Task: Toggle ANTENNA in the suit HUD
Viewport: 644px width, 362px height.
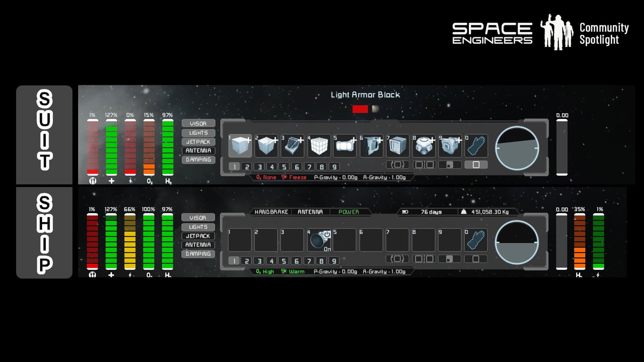Action: 198,150
